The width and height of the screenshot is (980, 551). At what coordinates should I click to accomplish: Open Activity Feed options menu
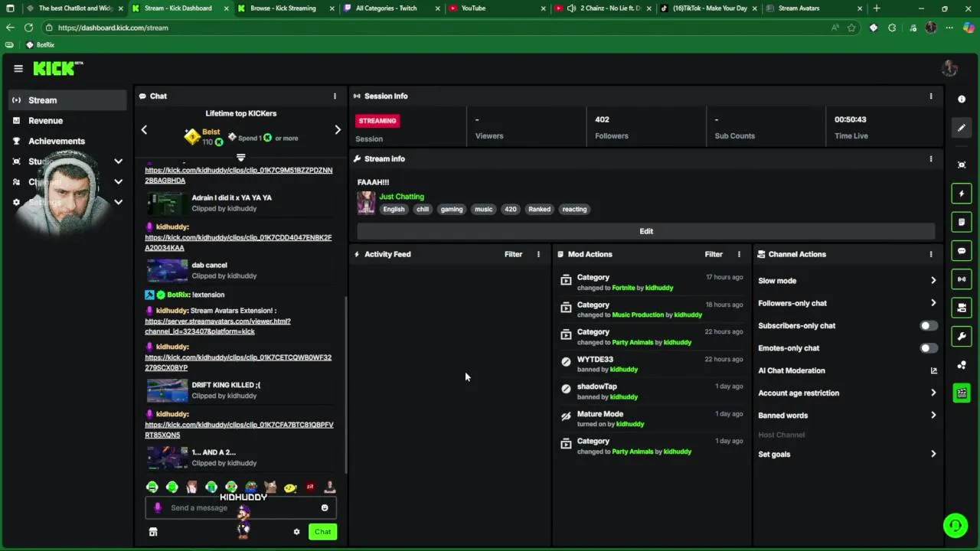click(x=538, y=254)
